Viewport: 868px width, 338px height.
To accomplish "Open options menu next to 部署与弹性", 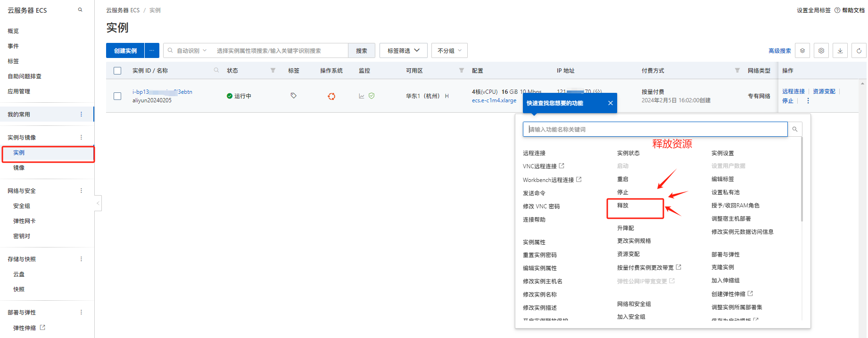I will click(81, 312).
